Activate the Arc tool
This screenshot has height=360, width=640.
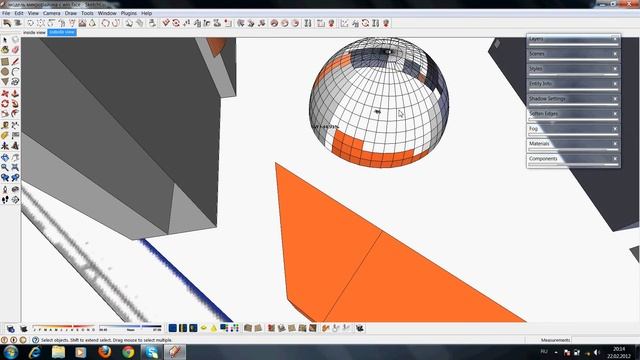15,72
